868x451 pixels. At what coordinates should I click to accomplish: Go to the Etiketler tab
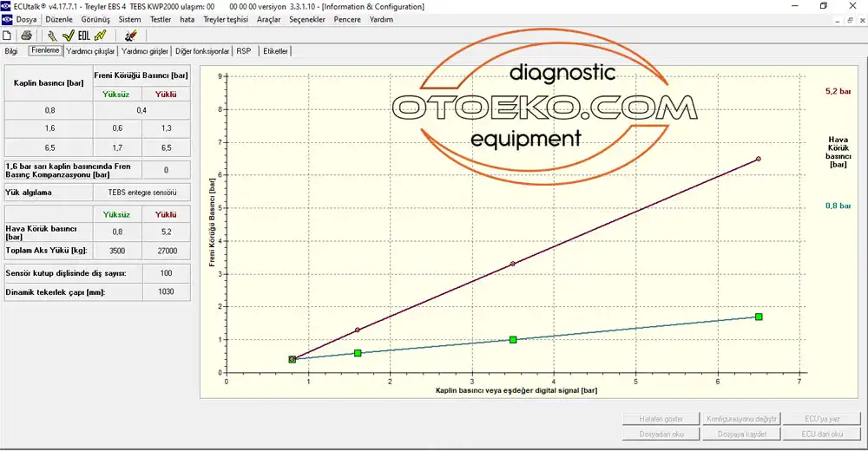[275, 51]
